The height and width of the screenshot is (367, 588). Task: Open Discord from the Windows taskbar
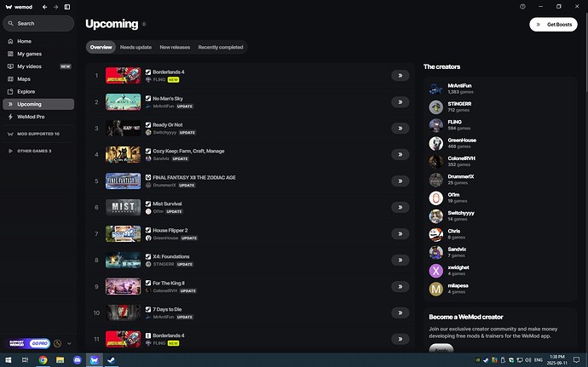(x=78, y=359)
